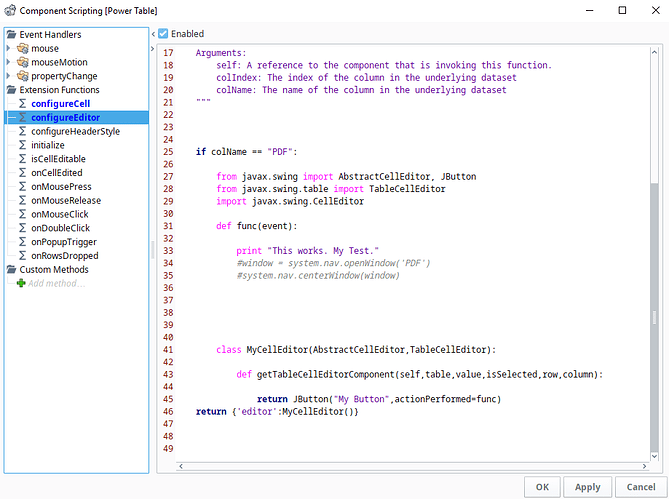Click the Apply button
This screenshot has width=669, height=499.
pyautogui.click(x=588, y=487)
